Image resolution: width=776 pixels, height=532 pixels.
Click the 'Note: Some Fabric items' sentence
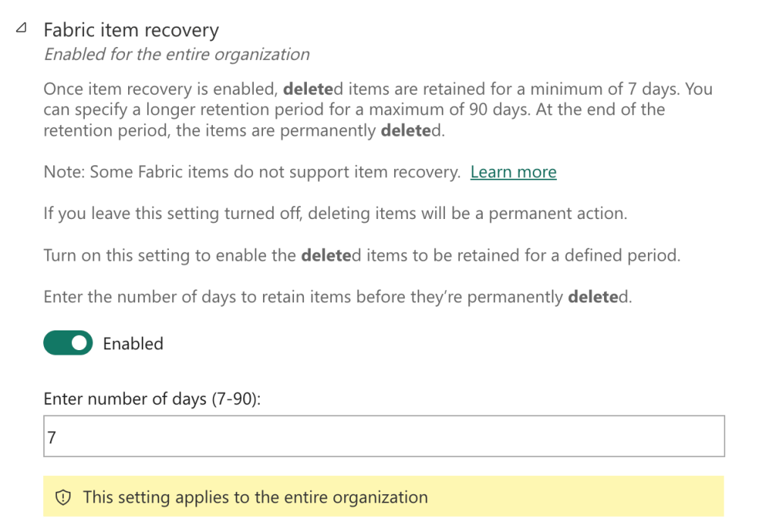(252, 172)
